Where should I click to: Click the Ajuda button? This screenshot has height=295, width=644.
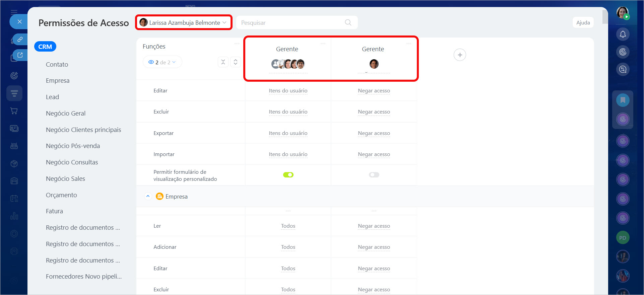583,22
